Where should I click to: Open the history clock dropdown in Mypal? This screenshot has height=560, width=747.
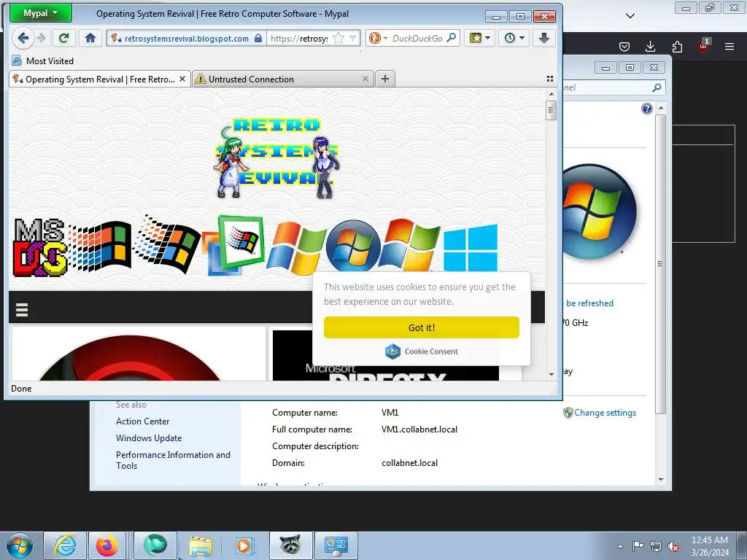[x=514, y=38]
